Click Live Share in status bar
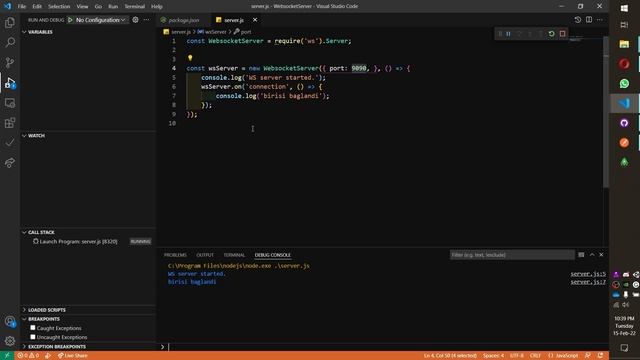Screen dimensions: 640x360 [72, 356]
